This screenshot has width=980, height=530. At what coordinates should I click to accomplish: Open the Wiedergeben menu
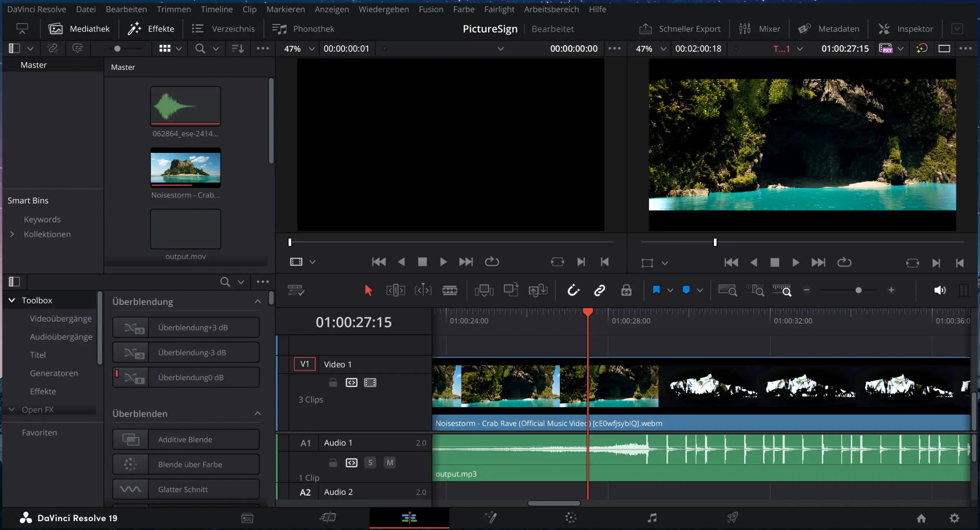[x=383, y=9]
